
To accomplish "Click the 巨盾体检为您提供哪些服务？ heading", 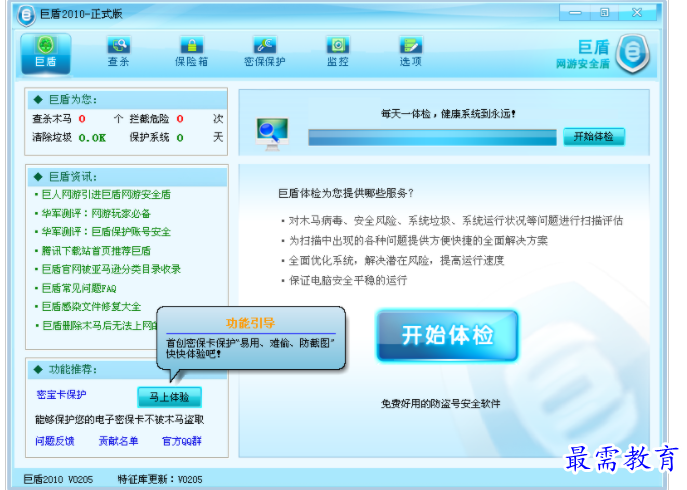I will [346, 193].
